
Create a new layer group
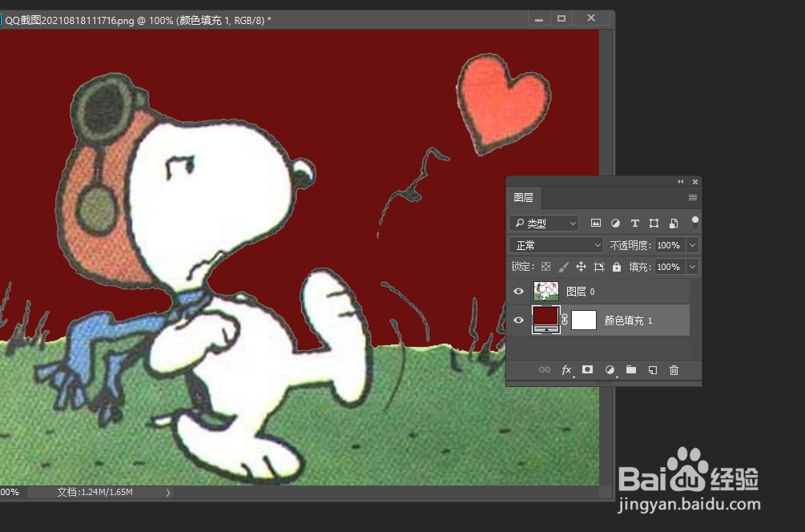[x=631, y=369]
